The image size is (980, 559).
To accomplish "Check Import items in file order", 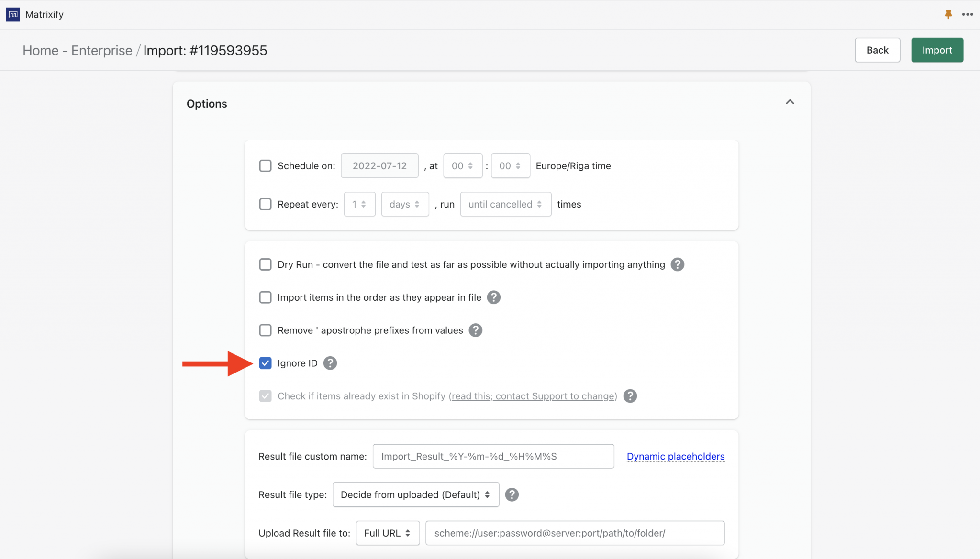I will pyautogui.click(x=265, y=297).
